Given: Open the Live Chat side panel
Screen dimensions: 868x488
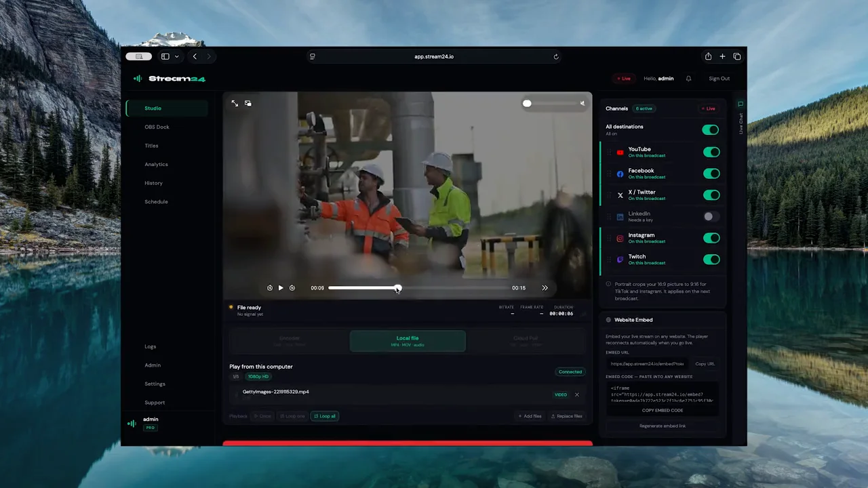Looking at the screenshot, I should click(x=741, y=117).
